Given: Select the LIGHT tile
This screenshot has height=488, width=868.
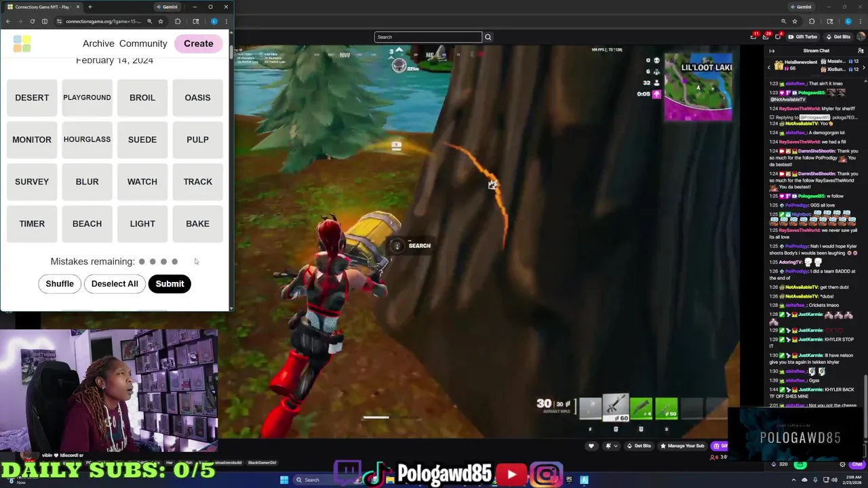Looking at the screenshot, I should (142, 224).
